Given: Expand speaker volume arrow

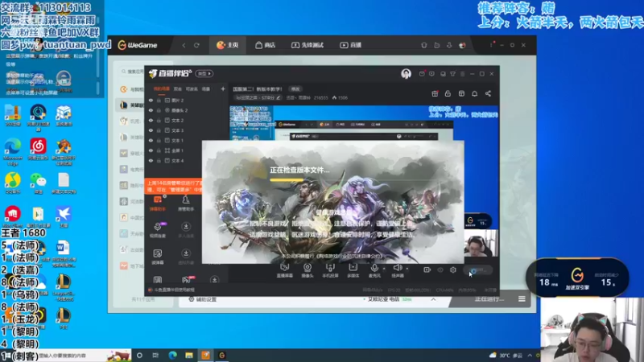Looking at the screenshot, I should point(407,269).
